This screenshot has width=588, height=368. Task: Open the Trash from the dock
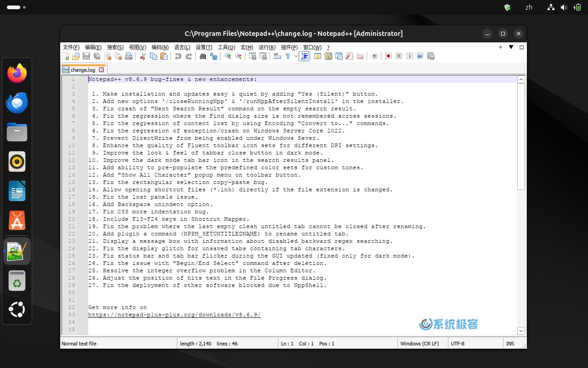(17, 281)
